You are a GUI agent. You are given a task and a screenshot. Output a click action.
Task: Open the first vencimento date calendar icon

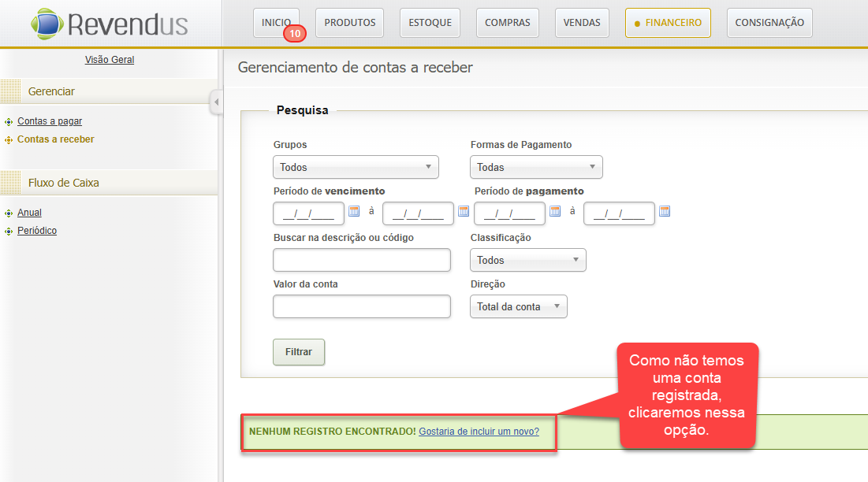tap(354, 210)
